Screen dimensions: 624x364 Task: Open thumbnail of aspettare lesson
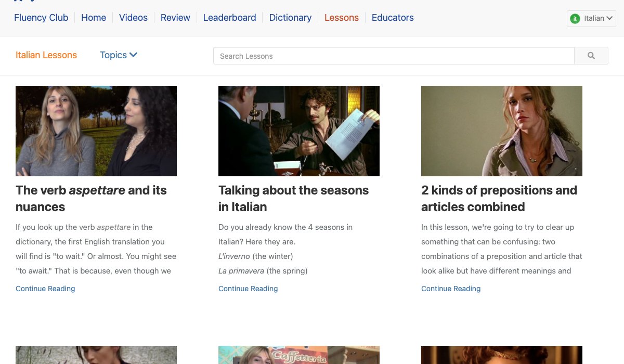point(96,131)
